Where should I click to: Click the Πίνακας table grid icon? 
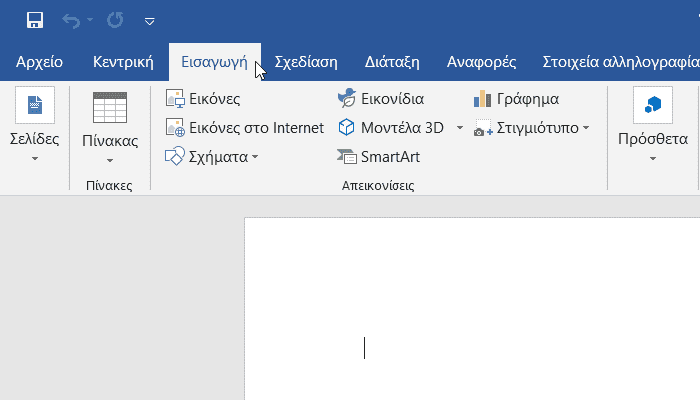pos(110,108)
